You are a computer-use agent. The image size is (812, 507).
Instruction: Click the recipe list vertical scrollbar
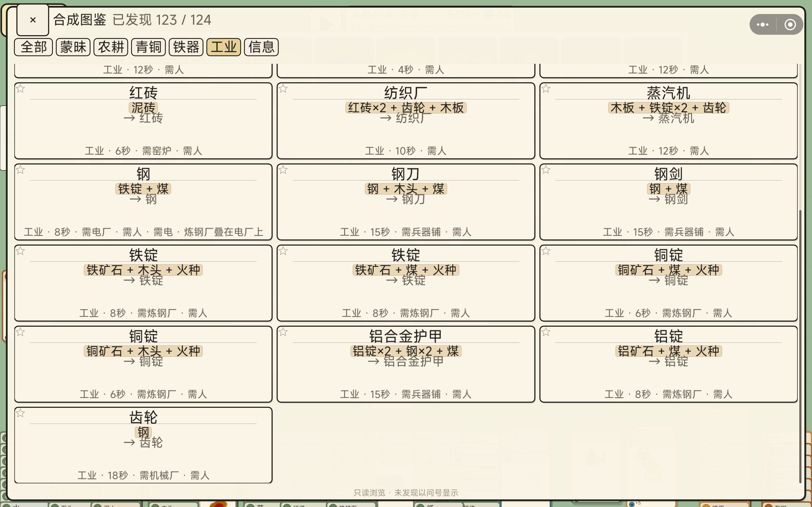pyautogui.click(x=800, y=345)
